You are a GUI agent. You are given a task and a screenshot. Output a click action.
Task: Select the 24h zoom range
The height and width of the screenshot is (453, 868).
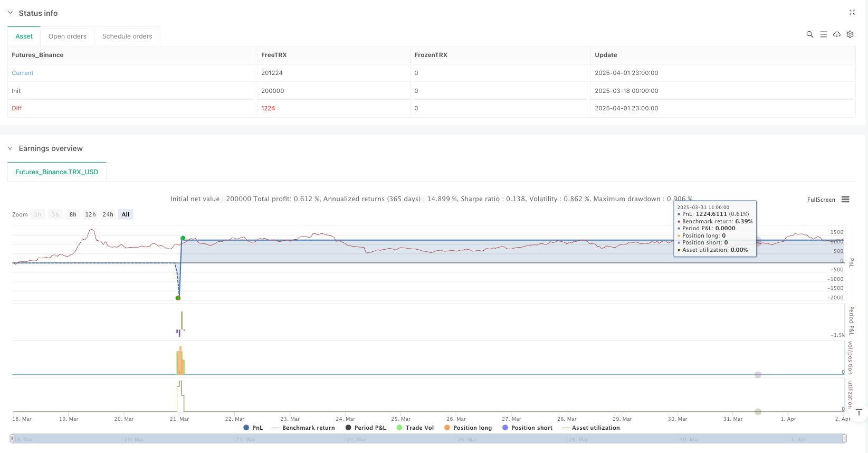(x=108, y=214)
